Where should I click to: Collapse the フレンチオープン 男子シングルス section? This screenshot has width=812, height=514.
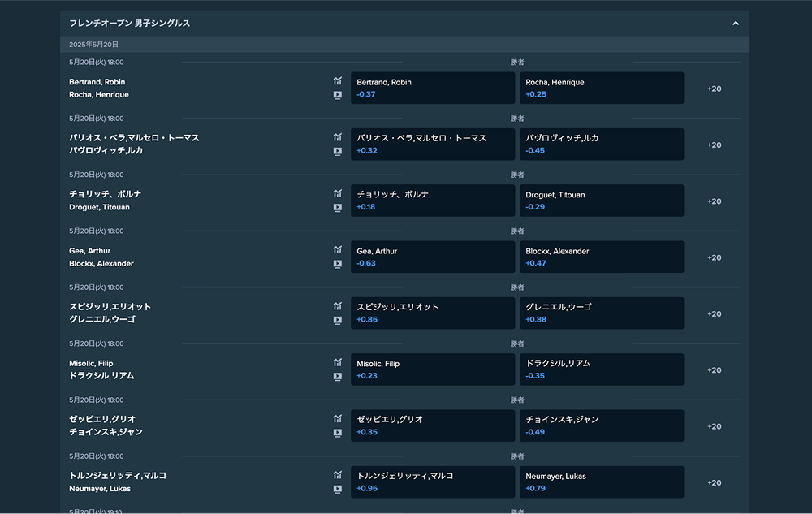736,24
